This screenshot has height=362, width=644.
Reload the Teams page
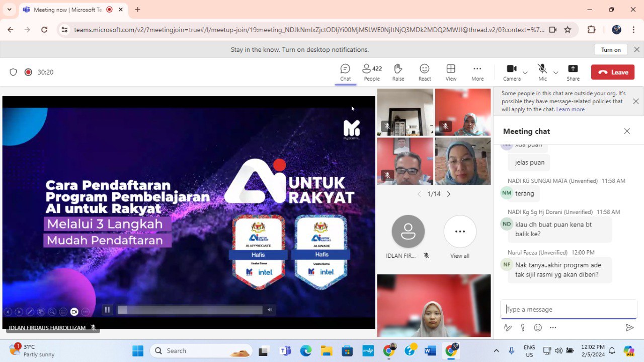(x=44, y=30)
